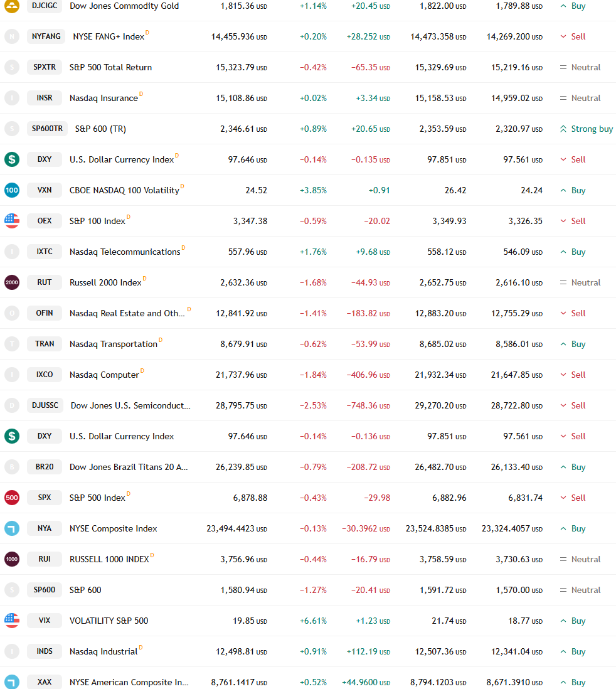Image resolution: width=616 pixels, height=689 pixels.
Task: Open the Nasdaq Telecommunications link
Action: pos(125,252)
